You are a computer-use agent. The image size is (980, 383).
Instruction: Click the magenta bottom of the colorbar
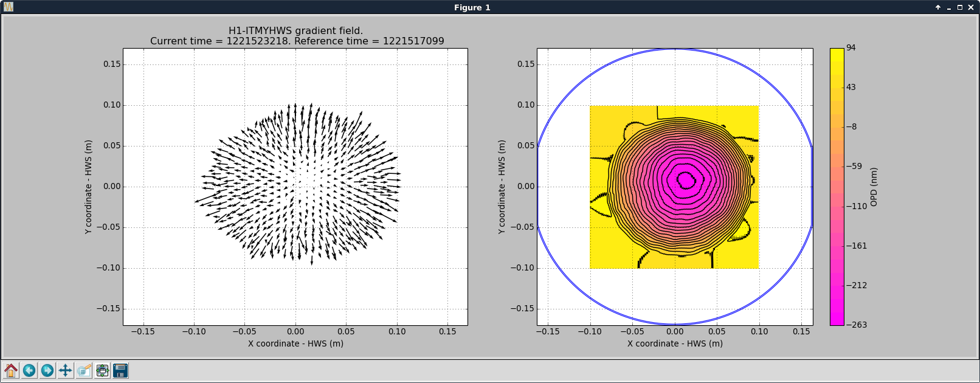click(837, 319)
